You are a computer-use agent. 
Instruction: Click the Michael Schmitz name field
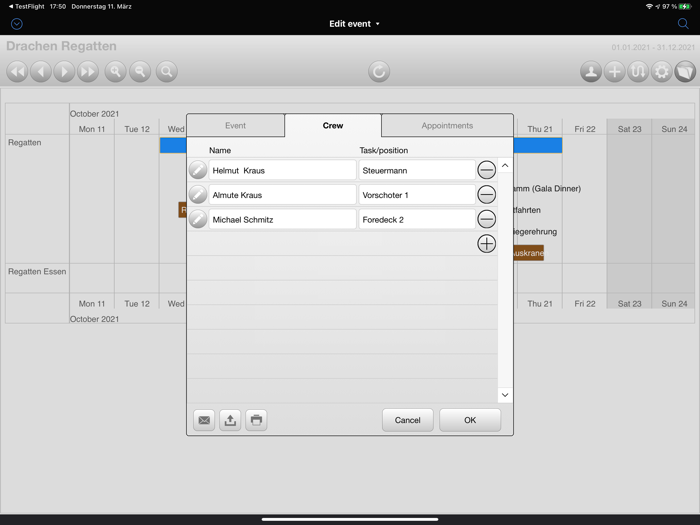(282, 219)
